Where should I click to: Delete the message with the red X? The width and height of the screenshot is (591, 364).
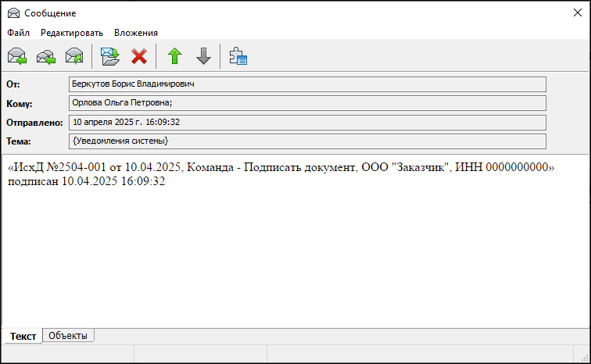coord(139,56)
